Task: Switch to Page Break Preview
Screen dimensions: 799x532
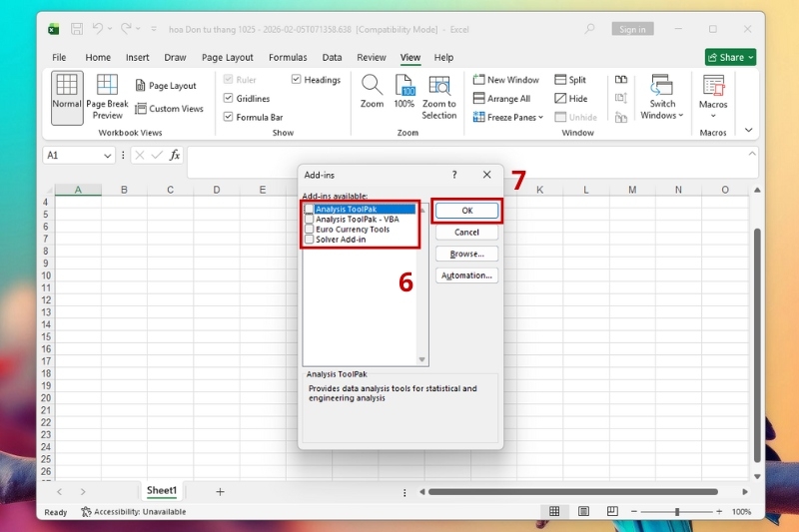Action: click(x=107, y=97)
